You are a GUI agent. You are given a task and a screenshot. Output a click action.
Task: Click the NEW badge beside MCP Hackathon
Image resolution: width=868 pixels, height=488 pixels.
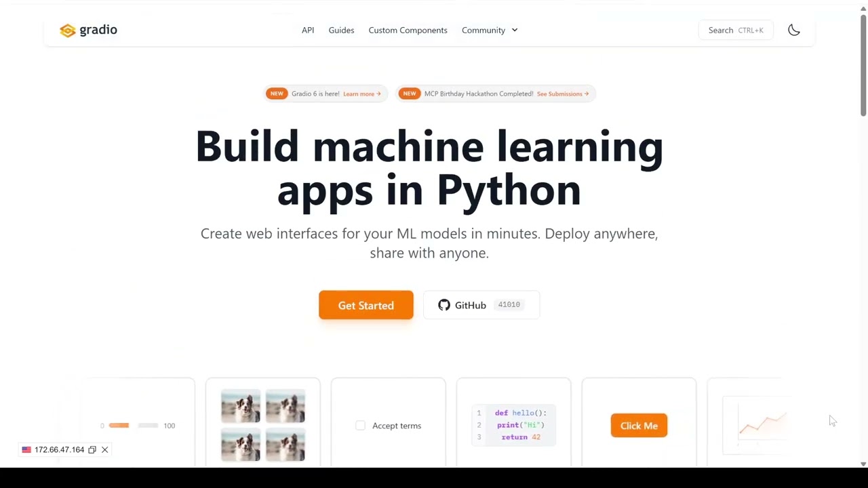click(x=410, y=94)
